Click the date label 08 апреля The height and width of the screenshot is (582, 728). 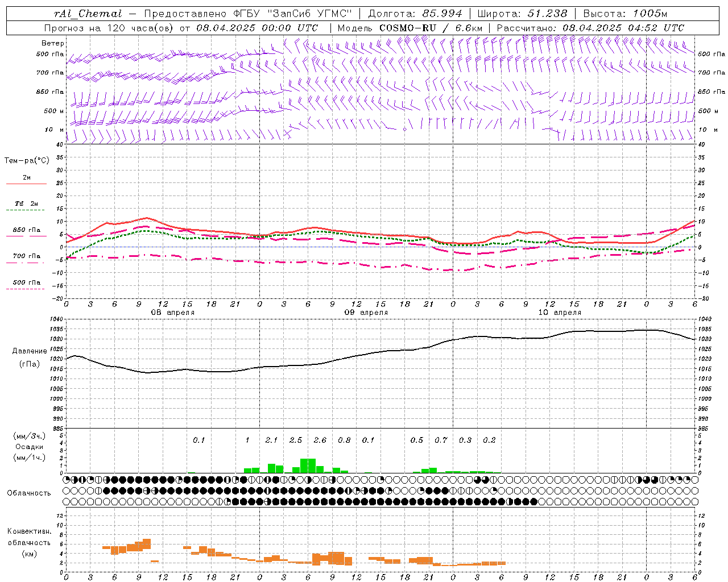[173, 313]
